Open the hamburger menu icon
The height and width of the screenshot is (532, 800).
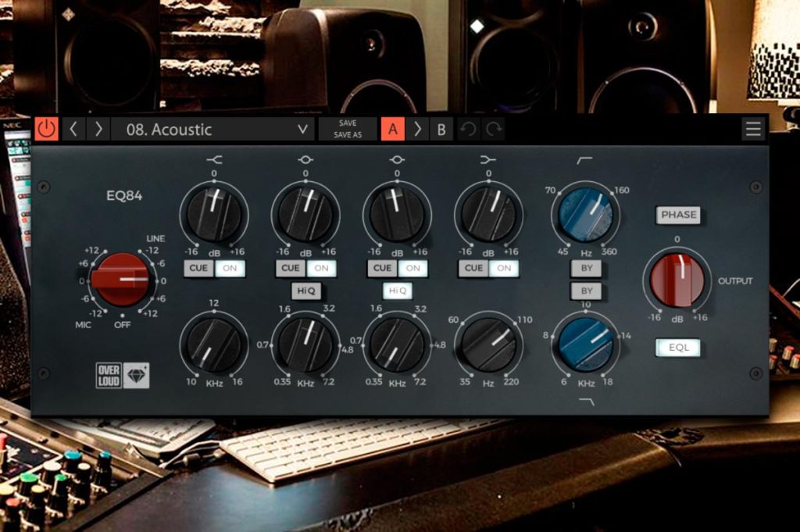pyautogui.click(x=753, y=129)
